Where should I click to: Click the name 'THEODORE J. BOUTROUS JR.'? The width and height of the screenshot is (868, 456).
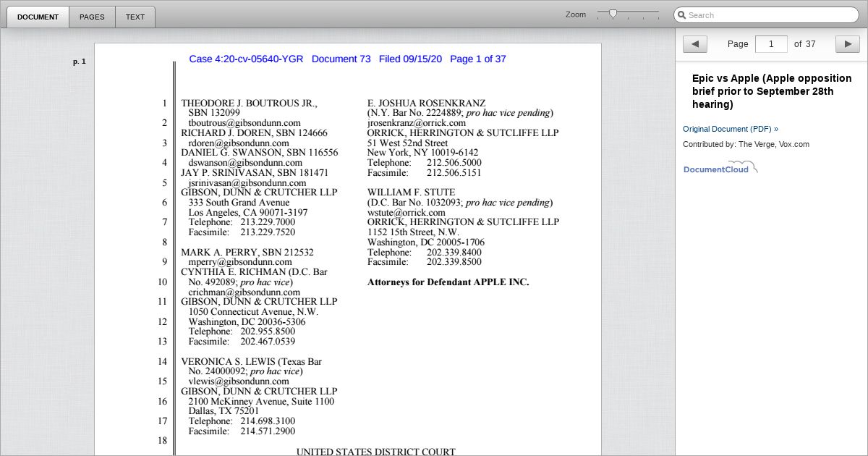click(x=249, y=104)
